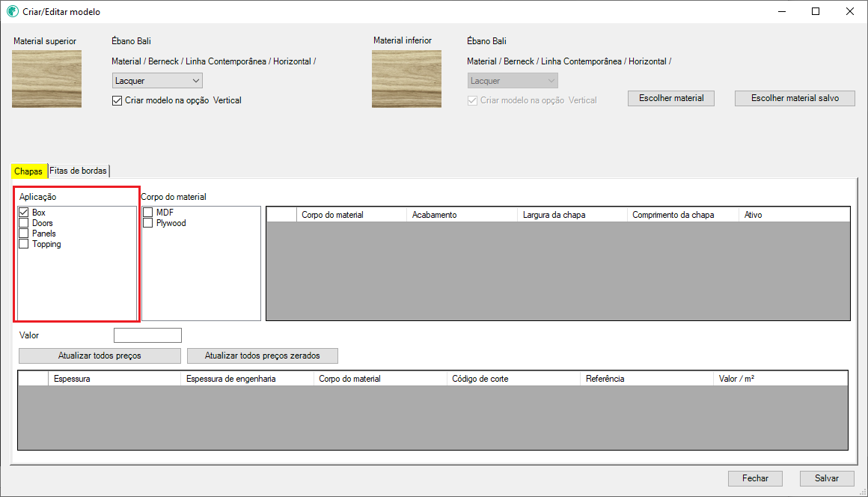Open the upper Lacquer finish dropdown
This screenshot has height=497, width=868.
pyautogui.click(x=157, y=81)
